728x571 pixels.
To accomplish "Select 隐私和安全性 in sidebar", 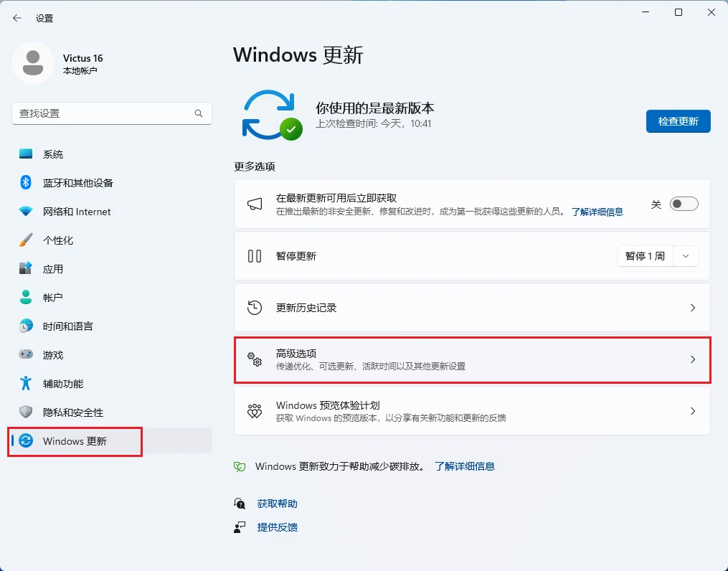I will (111, 412).
